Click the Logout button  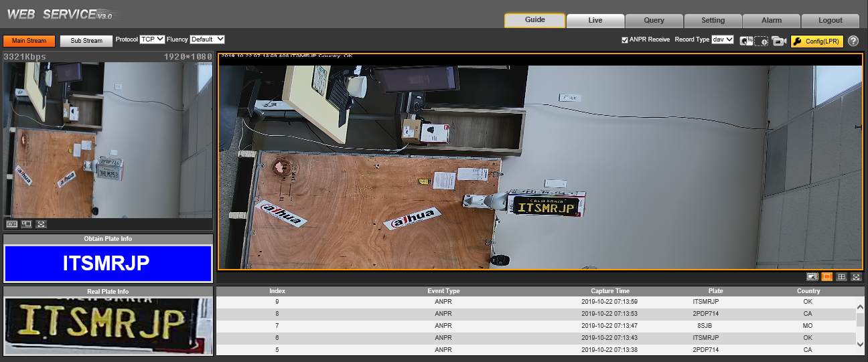pos(830,20)
